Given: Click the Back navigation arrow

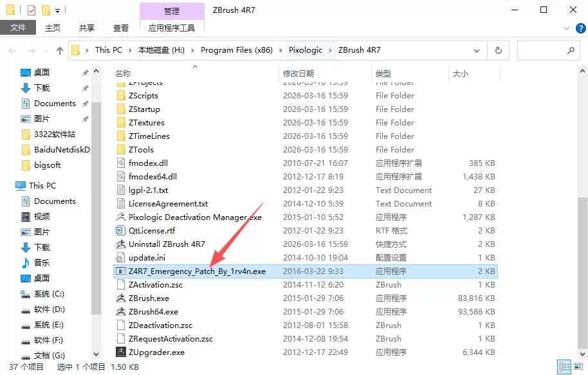Looking at the screenshot, I should coord(12,50).
